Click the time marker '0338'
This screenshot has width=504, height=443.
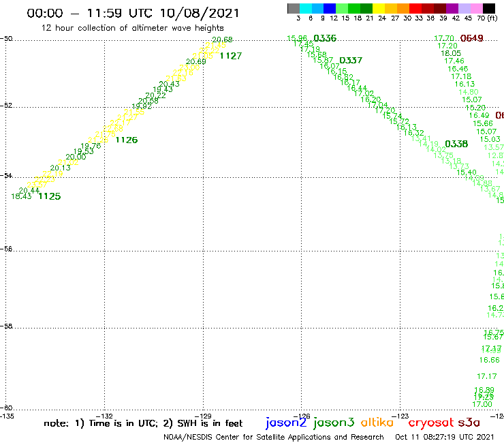[x=456, y=144]
